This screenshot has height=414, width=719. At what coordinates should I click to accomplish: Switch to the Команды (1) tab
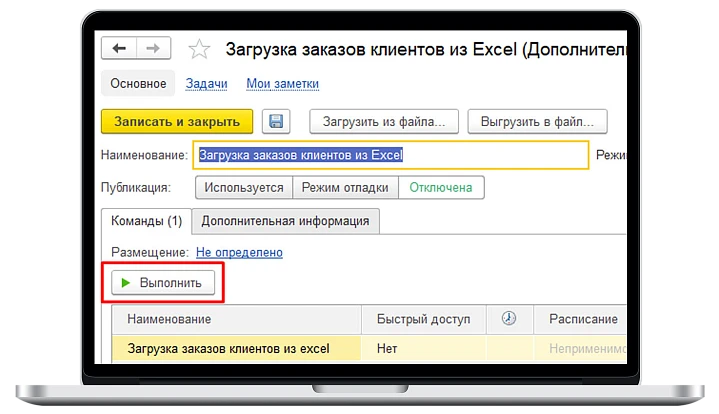[146, 221]
